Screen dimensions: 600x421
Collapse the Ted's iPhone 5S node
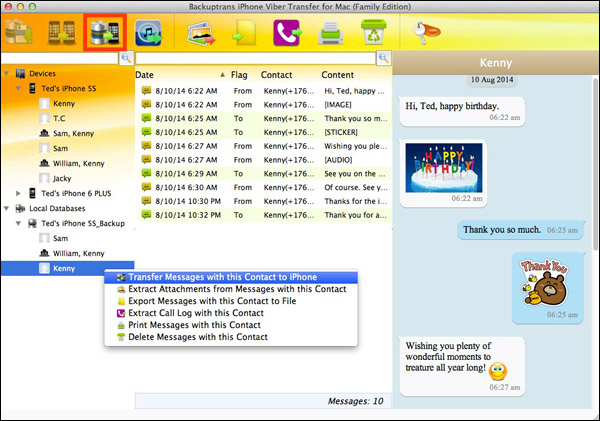(18, 88)
